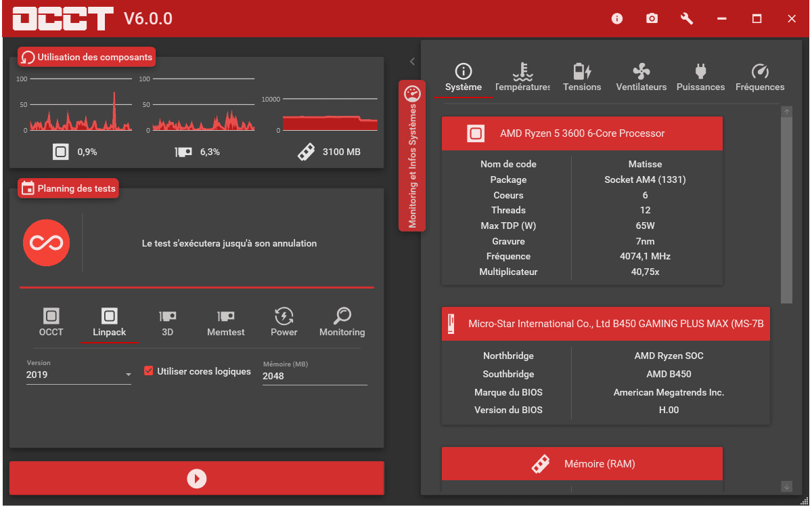The height and width of the screenshot is (508, 812).
Task: Click the 65W Max TDP value
Action: 645,226
